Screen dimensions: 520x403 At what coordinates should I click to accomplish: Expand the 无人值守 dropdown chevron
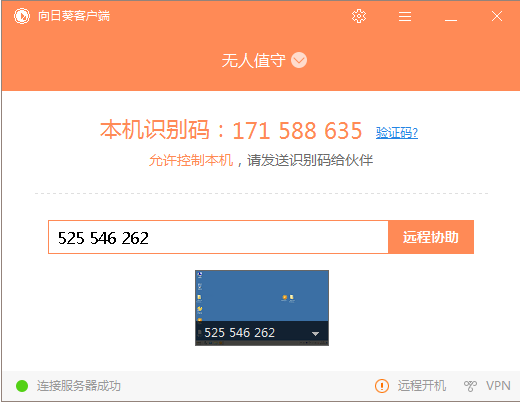299,60
